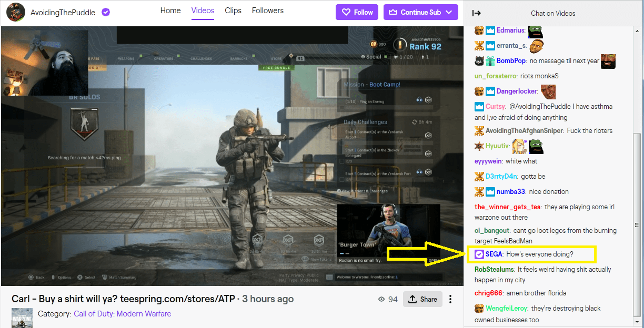
Task: Open the video options menu with three dots
Action: point(450,299)
